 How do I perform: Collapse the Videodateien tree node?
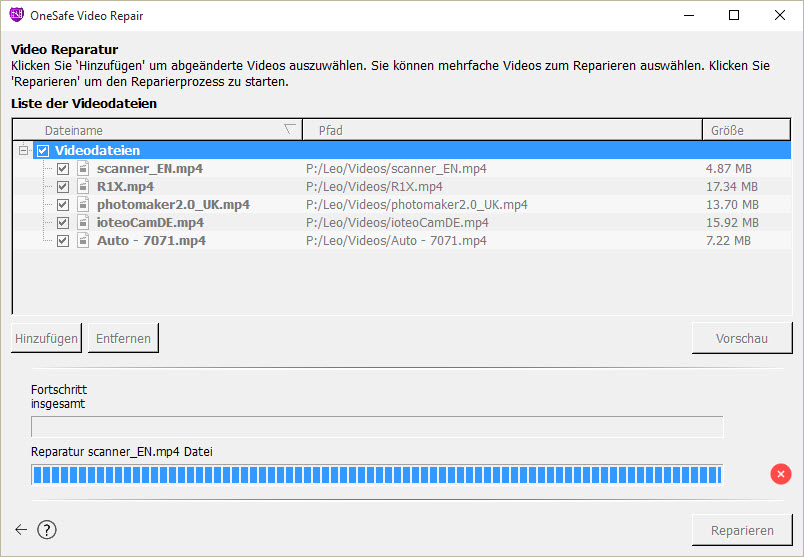24,150
